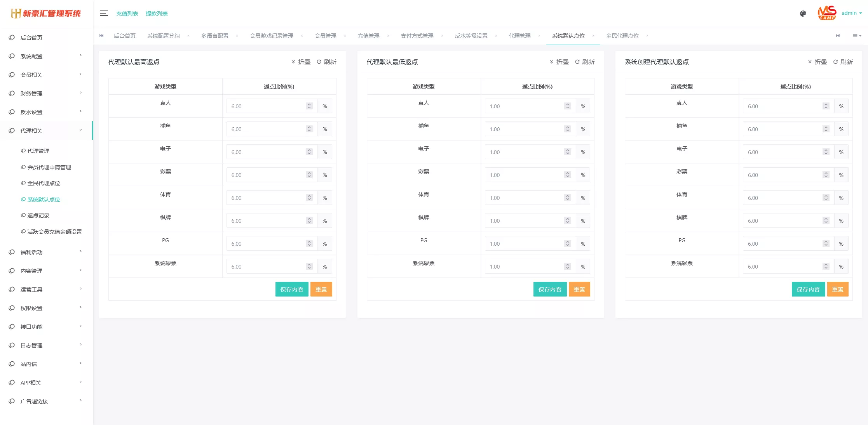
Task: Click the 刷新 icon on 代理默认最低返点 panel
Action: coord(585,62)
